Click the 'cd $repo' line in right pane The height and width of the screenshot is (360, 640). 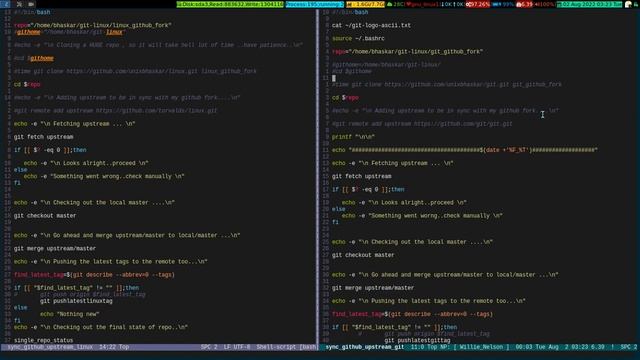pyautogui.click(x=345, y=98)
